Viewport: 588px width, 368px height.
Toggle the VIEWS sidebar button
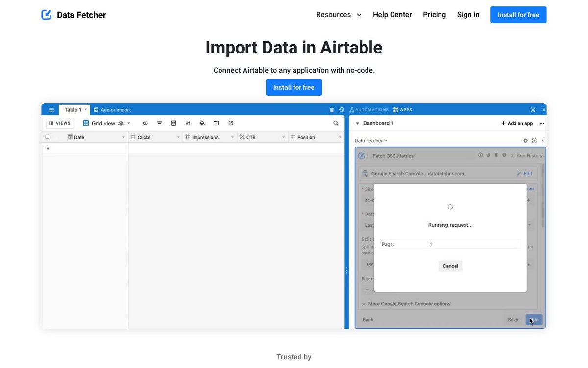[60, 123]
